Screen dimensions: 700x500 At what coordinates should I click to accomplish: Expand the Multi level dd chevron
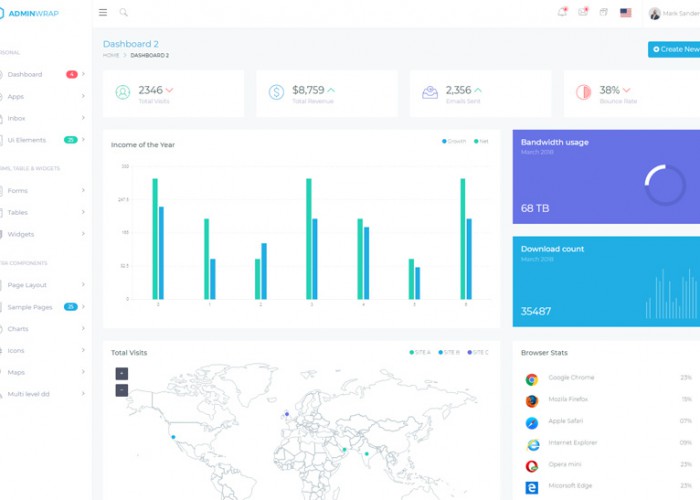point(83,394)
